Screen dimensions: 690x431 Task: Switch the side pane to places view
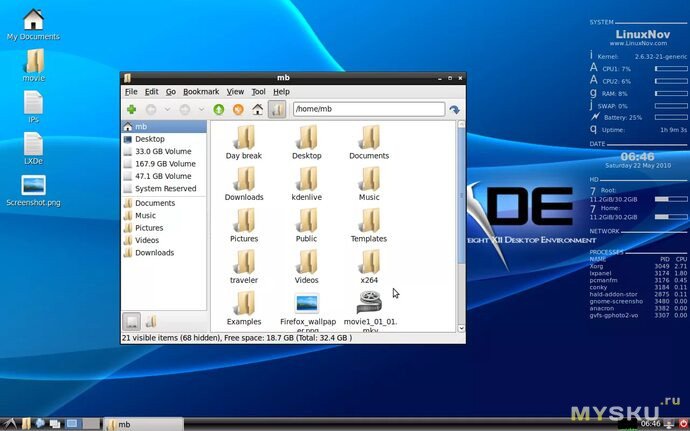click(132, 321)
